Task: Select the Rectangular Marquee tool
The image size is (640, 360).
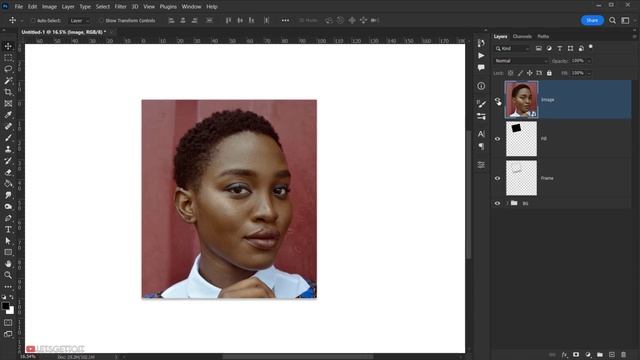Action: pyautogui.click(x=8, y=58)
